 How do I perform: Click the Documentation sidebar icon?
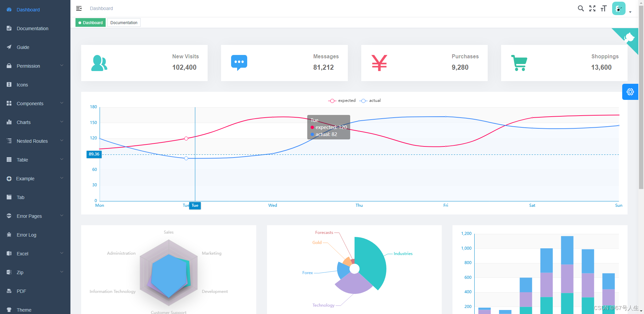pos(9,28)
